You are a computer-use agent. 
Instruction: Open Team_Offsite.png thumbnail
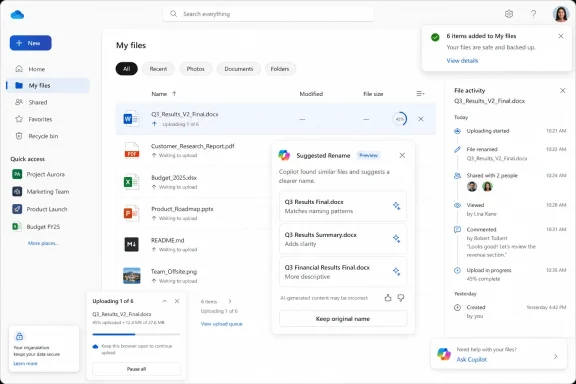coord(132,276)
